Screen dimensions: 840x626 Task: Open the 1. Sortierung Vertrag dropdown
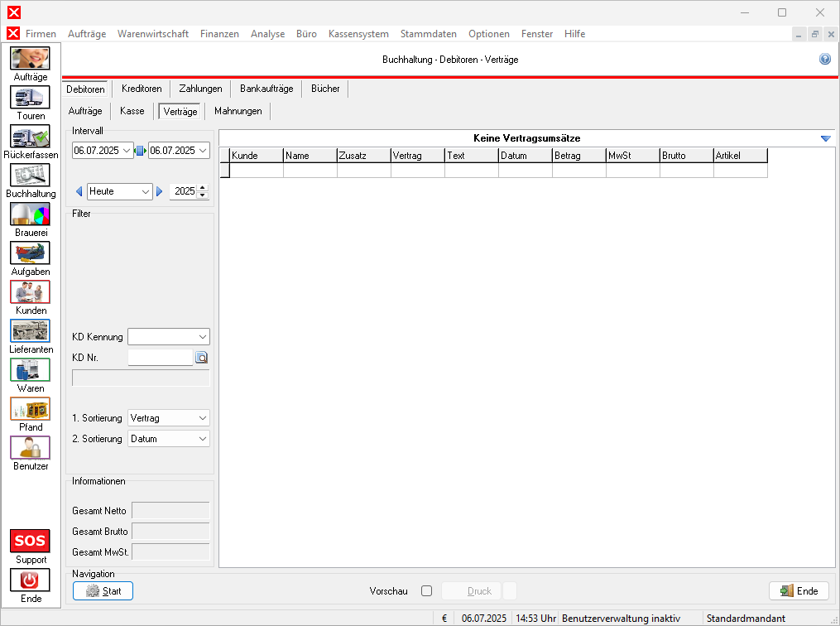coord(203,418)
